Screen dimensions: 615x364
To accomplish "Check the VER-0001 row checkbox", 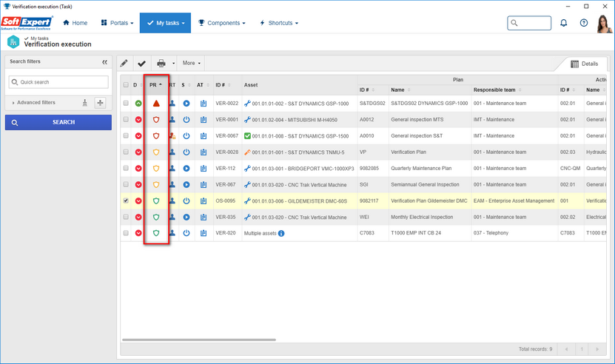I will pyautogui.click(x=126, y=119).
